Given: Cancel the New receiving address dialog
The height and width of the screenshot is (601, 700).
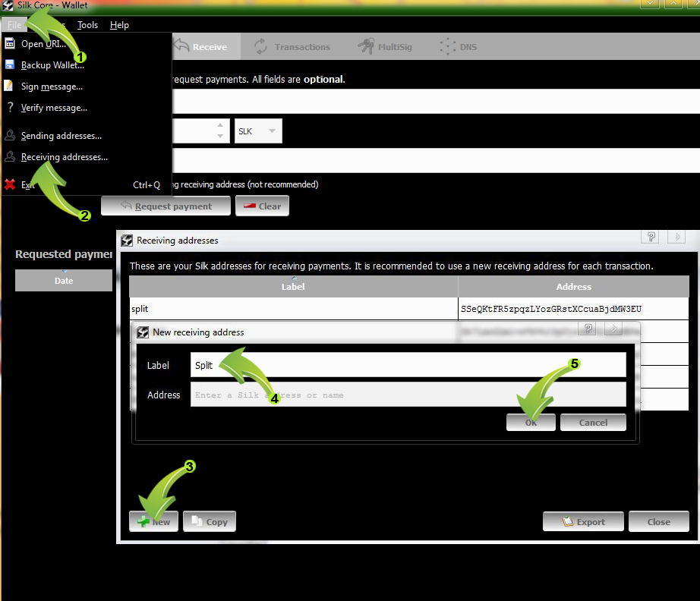Looking at the screenshot, I should 593,423.
